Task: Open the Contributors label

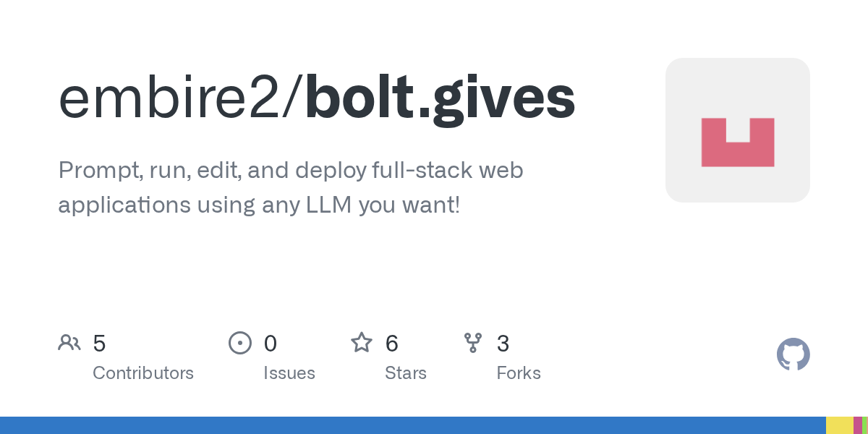Action: tap(143, 373)
